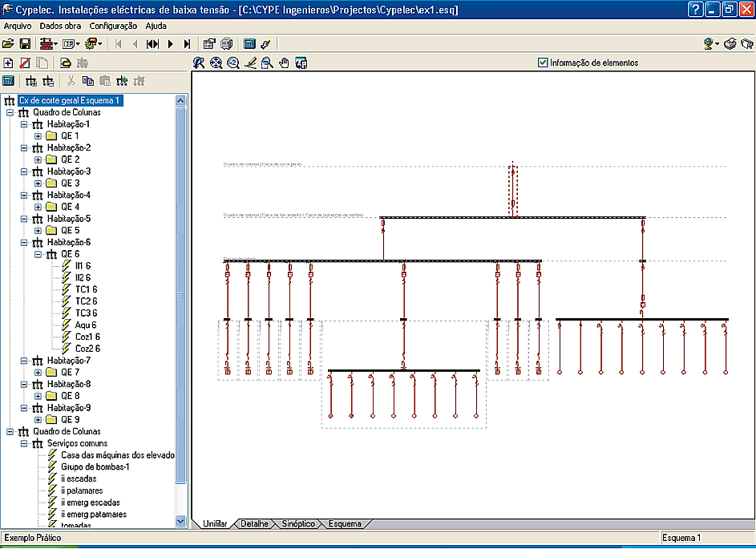Click the blue panel icon above the tree
Viewport: 756px width, 557px height.
[8, 81]
